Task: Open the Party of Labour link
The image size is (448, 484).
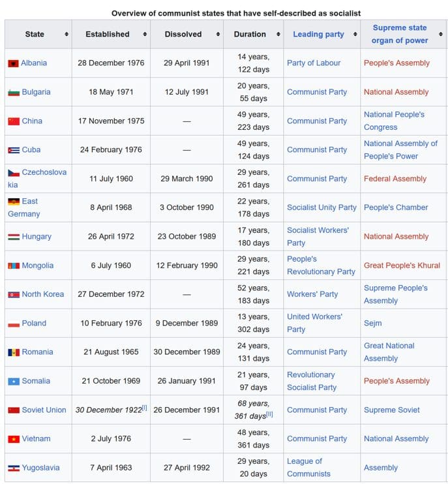Action: [x=314, y=63]
